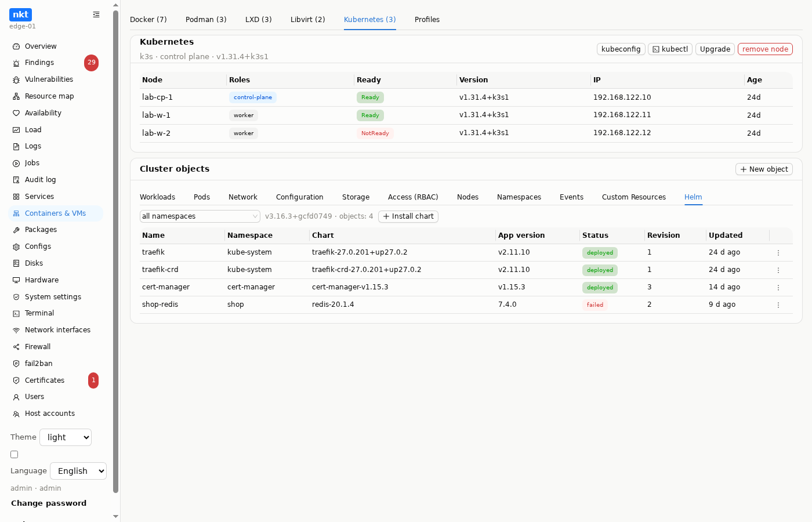Select the Availability heart icon
Image resolution: width=812 pixels, height=522 pixels.
[16, 113]
